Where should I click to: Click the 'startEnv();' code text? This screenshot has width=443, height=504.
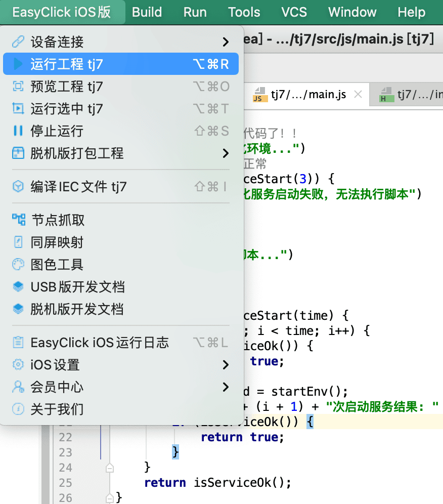(309, 392)
